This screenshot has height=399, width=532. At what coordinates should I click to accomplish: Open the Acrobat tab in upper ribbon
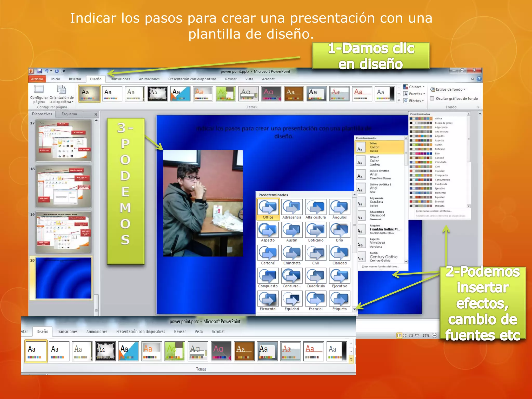pos(268,79)
